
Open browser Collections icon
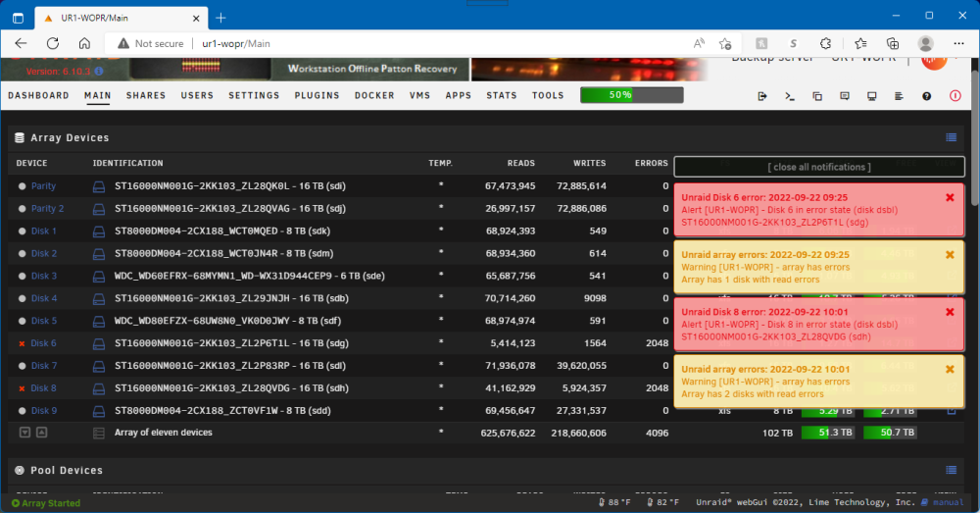893,43
